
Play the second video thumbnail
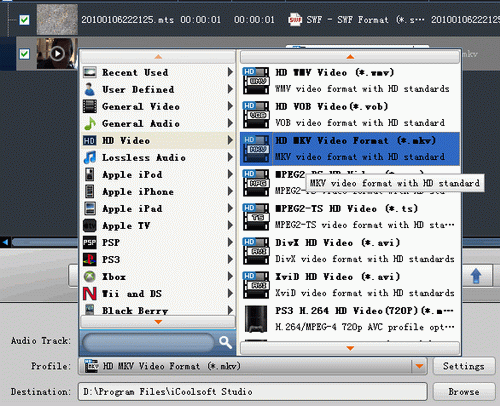57,54
